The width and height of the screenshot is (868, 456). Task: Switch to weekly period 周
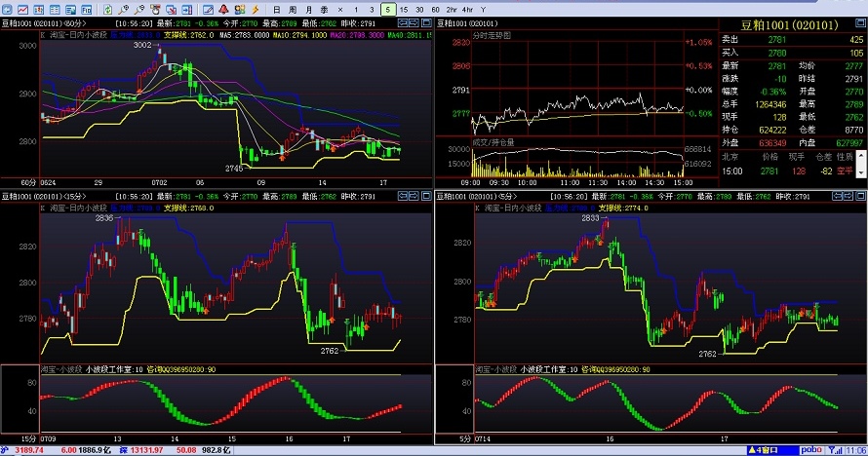tap(293, 10)
